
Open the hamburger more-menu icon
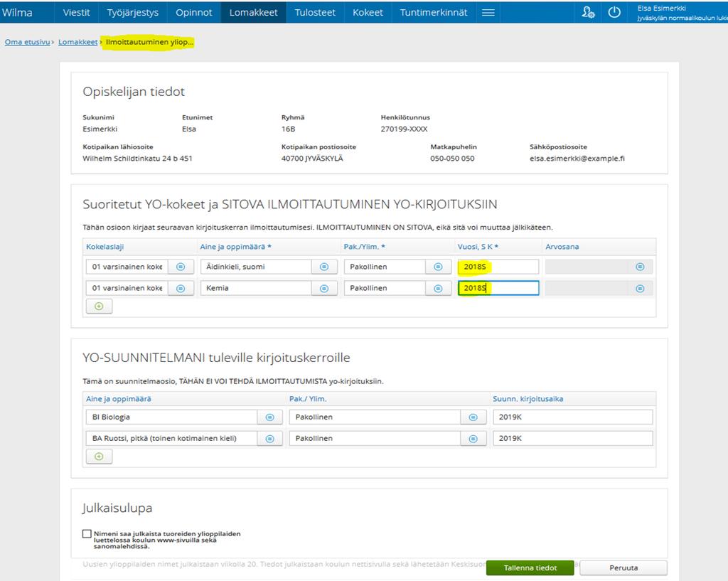click(488, 13)
